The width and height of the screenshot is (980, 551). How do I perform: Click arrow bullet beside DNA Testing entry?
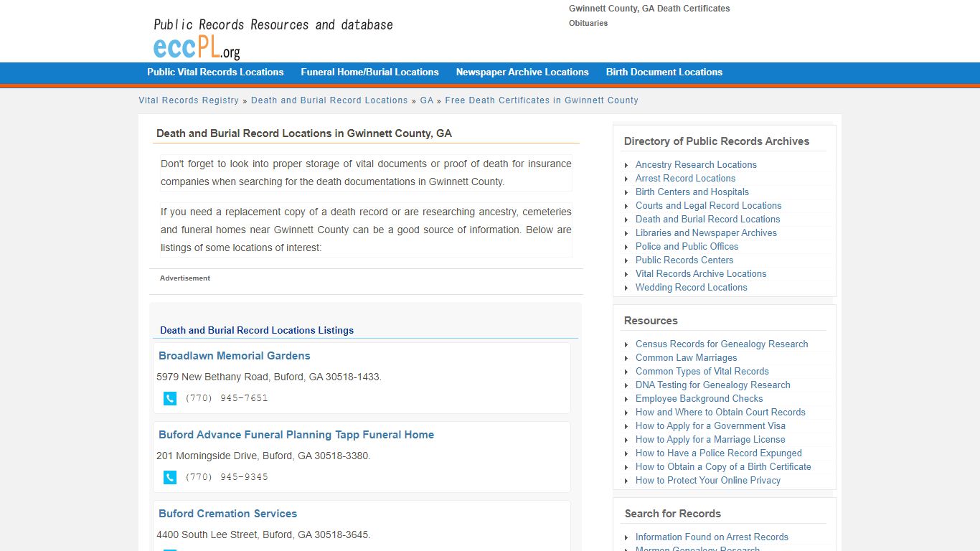coord(626,386)
